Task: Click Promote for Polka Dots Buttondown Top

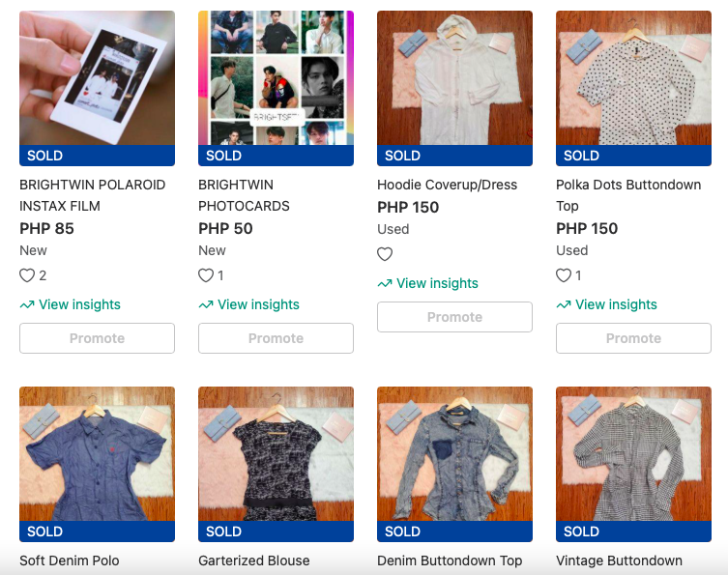Action: [x=633, y=338]
